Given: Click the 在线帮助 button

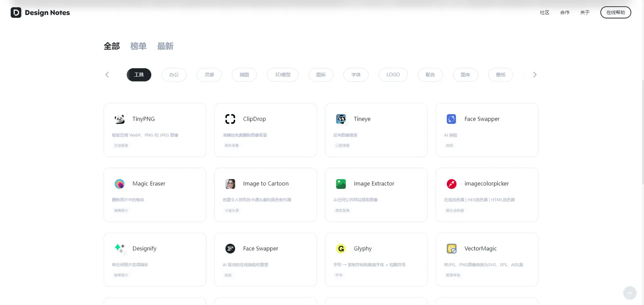Looking at the screenshot, I should point(616,12).
